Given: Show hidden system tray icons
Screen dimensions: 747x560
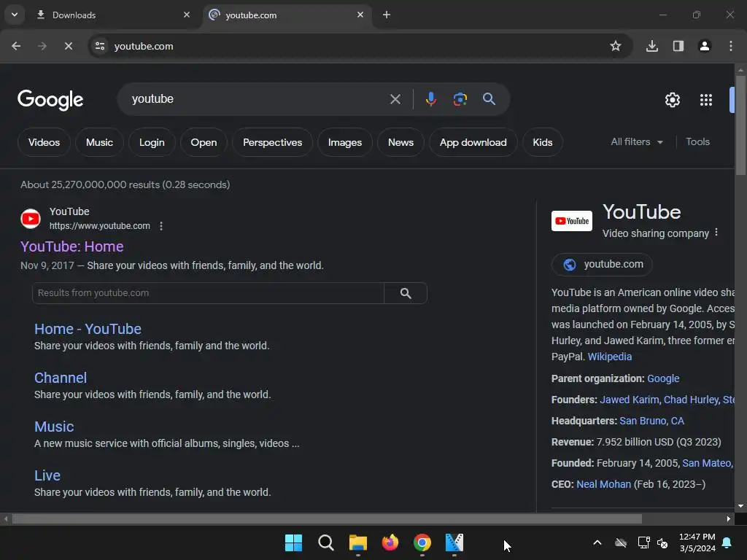Looking at the screenshot, I should [x=597, y=542].
